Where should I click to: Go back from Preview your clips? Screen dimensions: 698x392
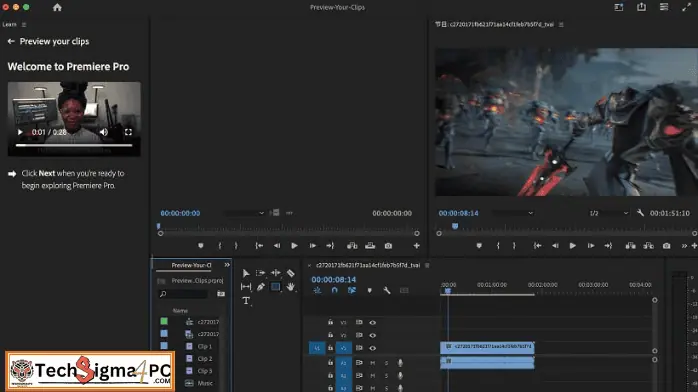[11, 41]
